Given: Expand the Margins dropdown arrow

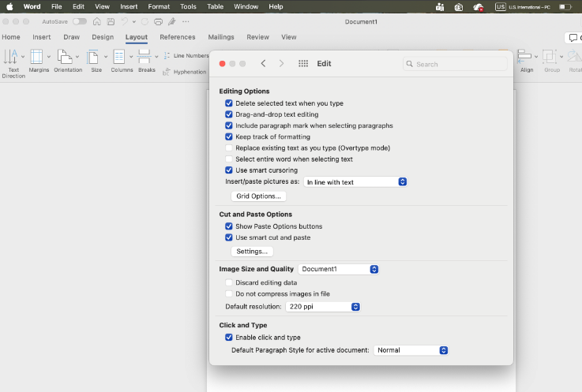Looking at the screenshot, I should click(49, 57).
